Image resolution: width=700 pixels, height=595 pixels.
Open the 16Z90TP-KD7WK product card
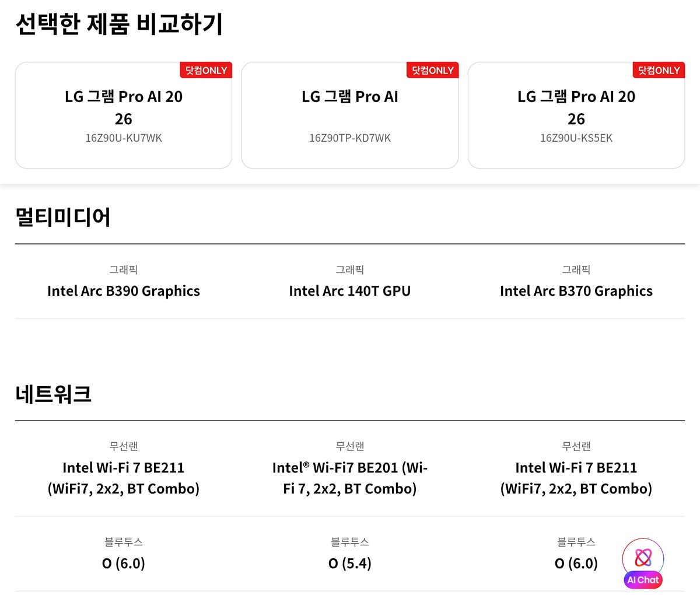tap(350, 117)
